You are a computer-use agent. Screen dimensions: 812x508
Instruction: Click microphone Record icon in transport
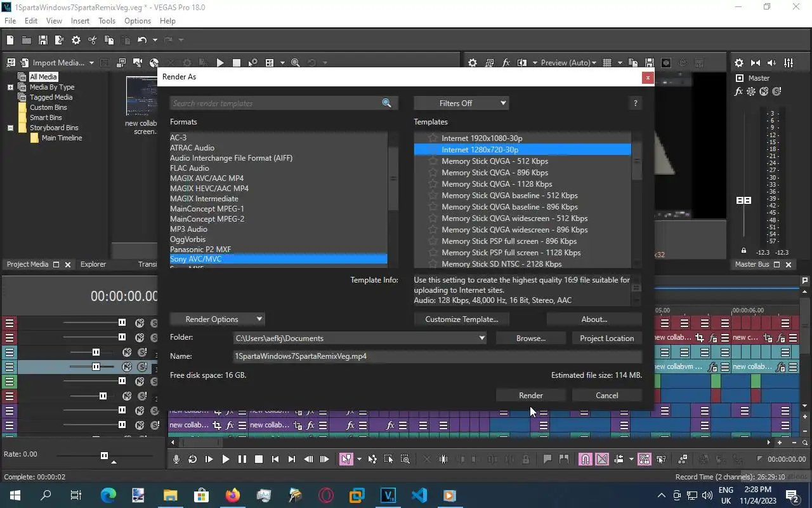176,459
